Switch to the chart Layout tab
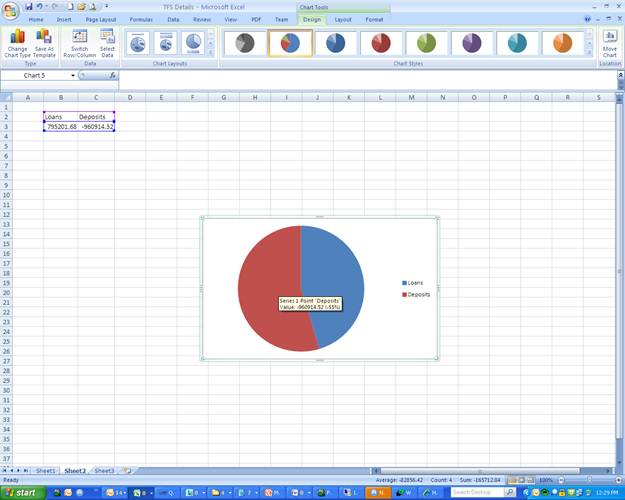The image size is (625, 500). tap(343, 20)
